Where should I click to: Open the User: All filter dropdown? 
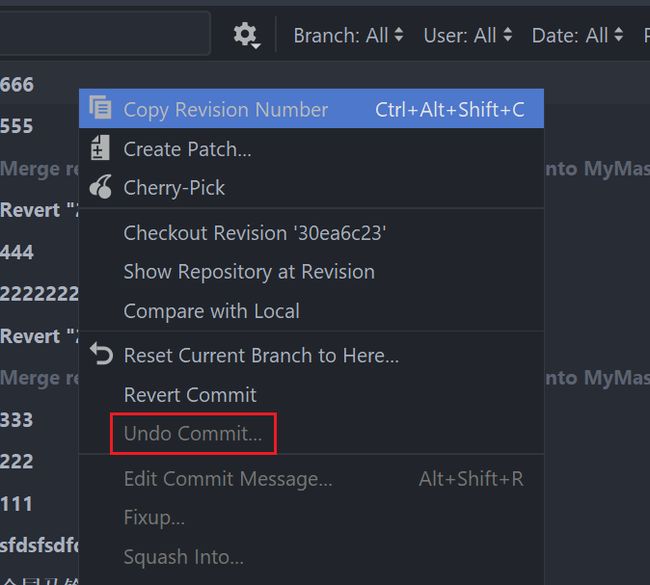467,36
